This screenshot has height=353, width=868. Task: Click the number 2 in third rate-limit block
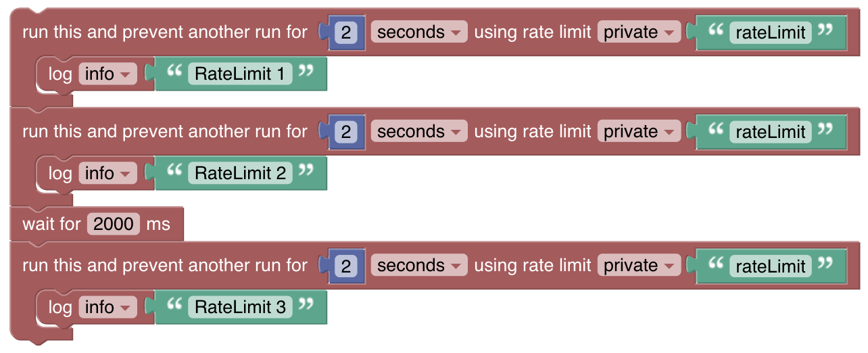pos(346,266)
